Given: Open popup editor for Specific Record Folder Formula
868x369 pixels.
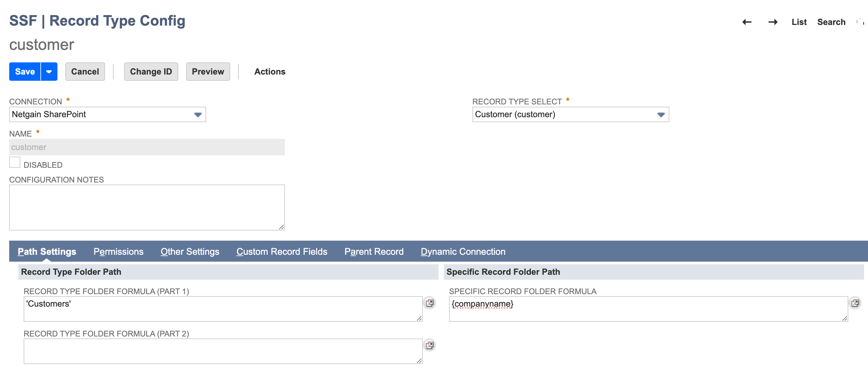Looking at the screenshot, I should tap(855, 303).
